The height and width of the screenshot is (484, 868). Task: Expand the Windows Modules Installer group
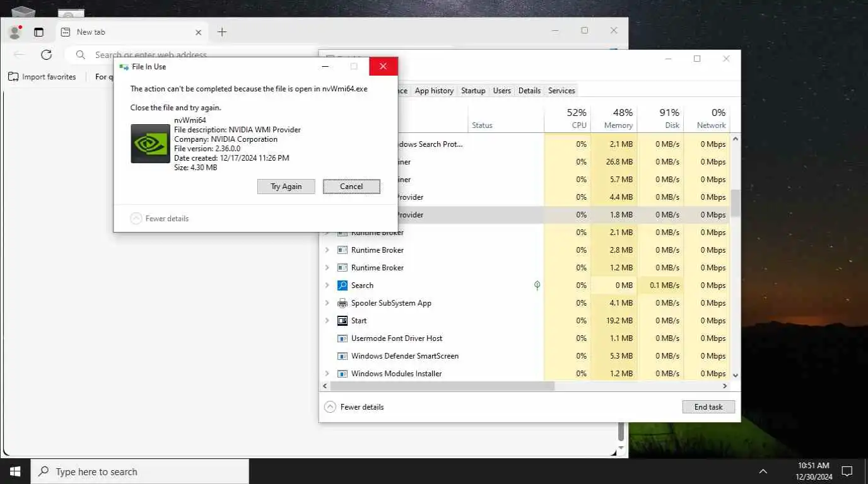pos(327,374)
